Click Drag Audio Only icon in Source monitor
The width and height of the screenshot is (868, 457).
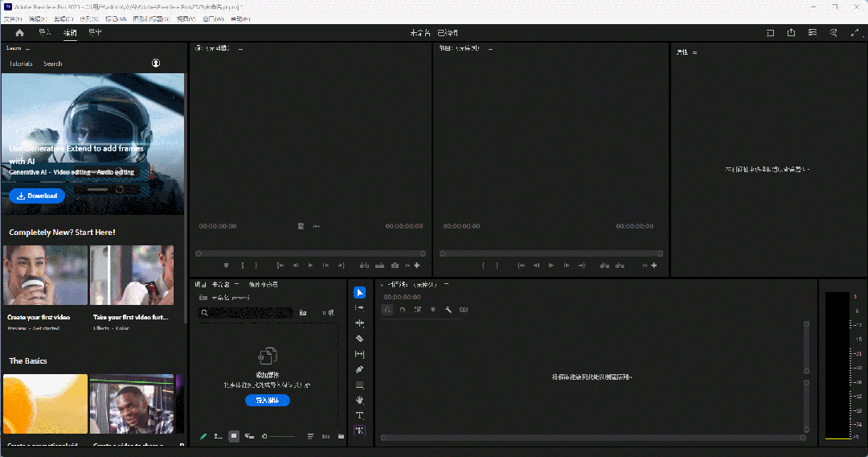pyautogui.click(x=317, y=226)
